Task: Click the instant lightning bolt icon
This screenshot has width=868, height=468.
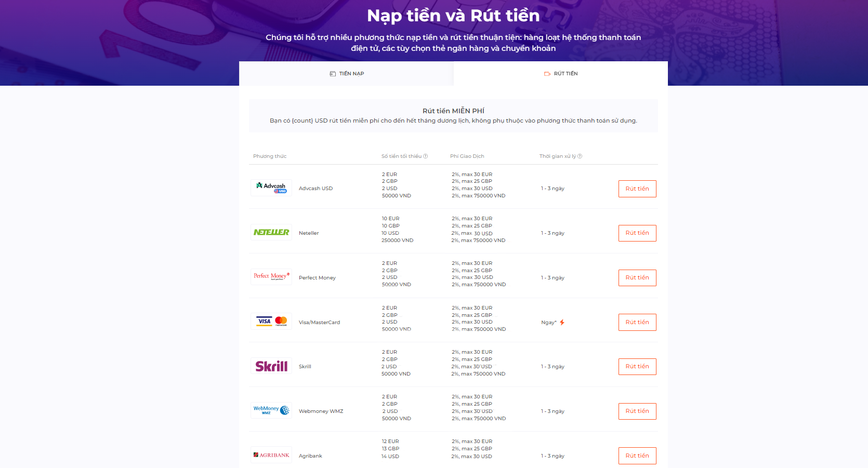Action: point(562,323)
